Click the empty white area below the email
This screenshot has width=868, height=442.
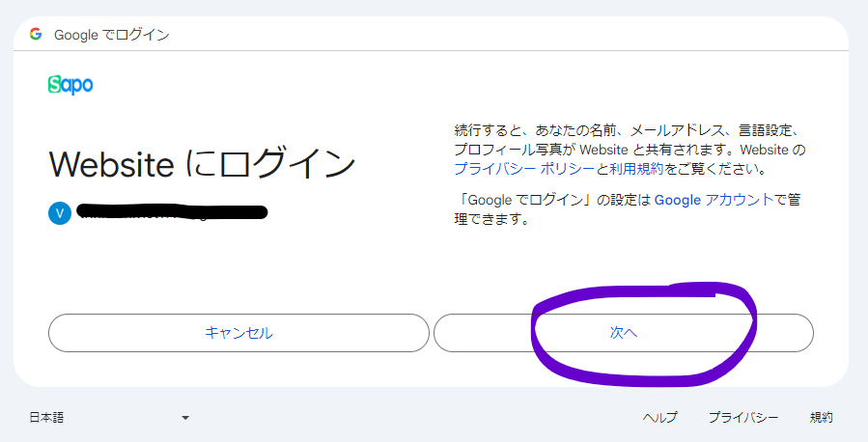pos(232,265)
